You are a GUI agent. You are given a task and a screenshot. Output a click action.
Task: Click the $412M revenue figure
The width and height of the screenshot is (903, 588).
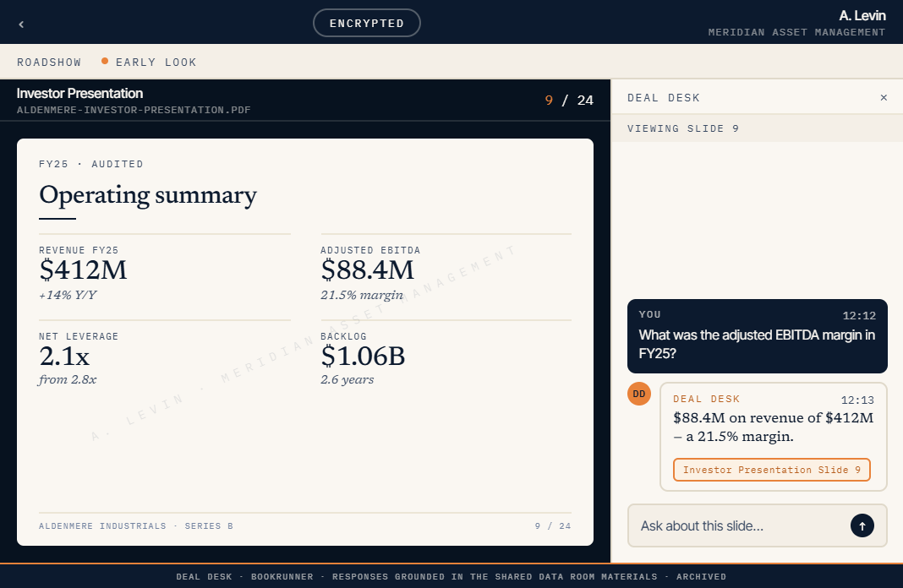83,269
